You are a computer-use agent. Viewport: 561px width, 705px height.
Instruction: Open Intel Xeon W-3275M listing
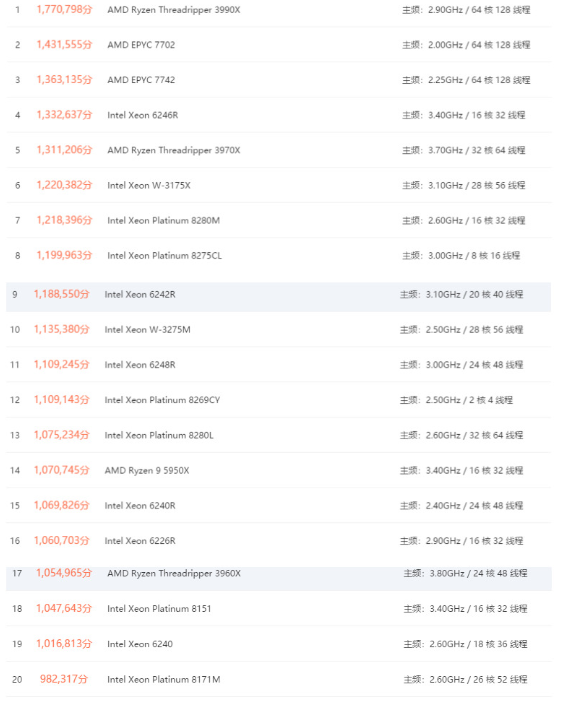click(x=147, y=330)
